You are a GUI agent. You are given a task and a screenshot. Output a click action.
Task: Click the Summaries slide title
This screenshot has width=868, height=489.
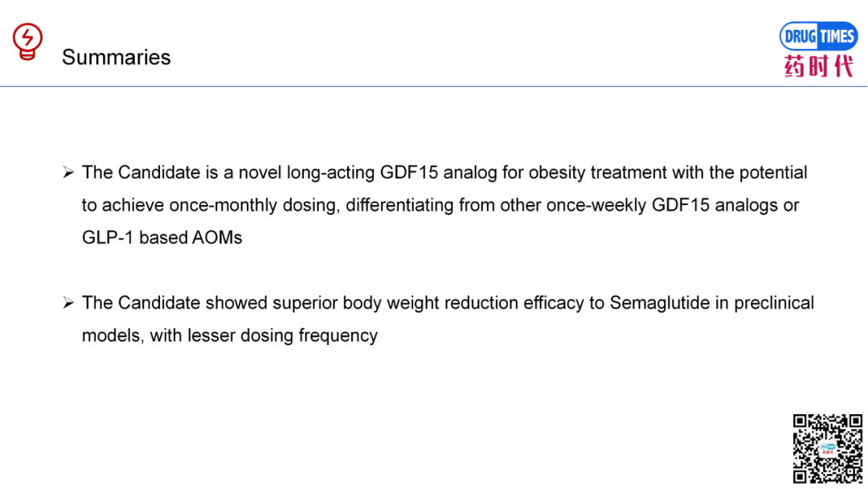tap(117, 57)
